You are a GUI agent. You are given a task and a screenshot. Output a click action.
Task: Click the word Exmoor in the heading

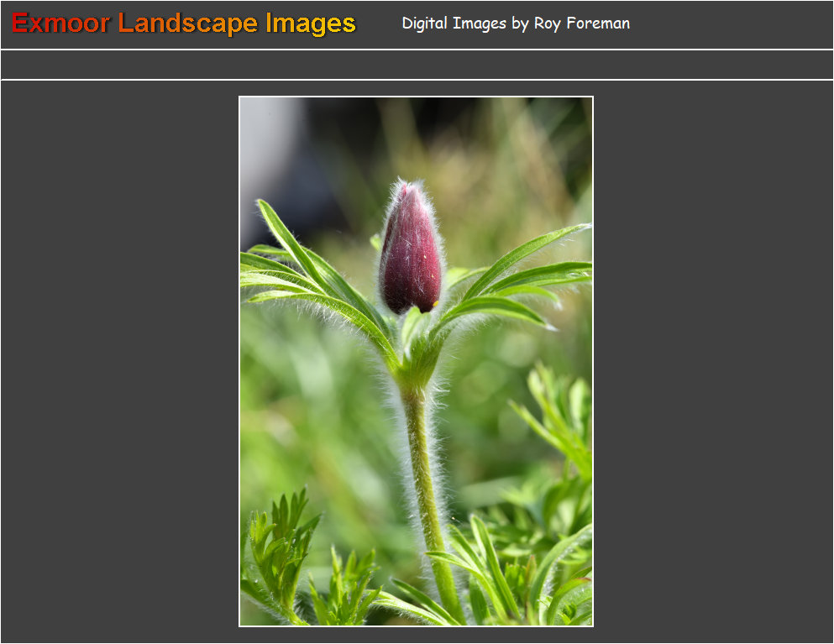(60, 24)
